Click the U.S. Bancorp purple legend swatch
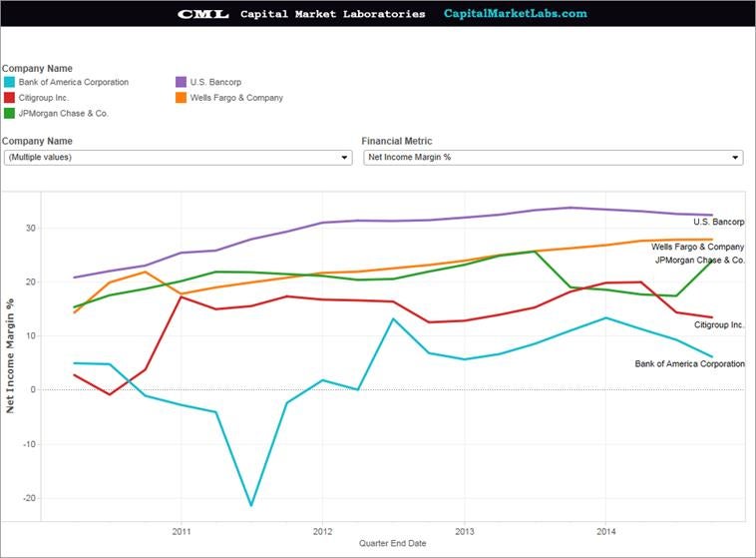Viewport: 756px width, 558px height. click(x=181, y=82)
